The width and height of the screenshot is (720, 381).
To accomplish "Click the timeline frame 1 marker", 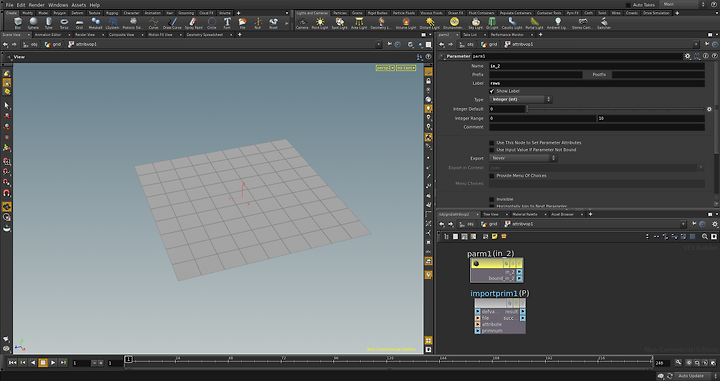I will [129, 359].
